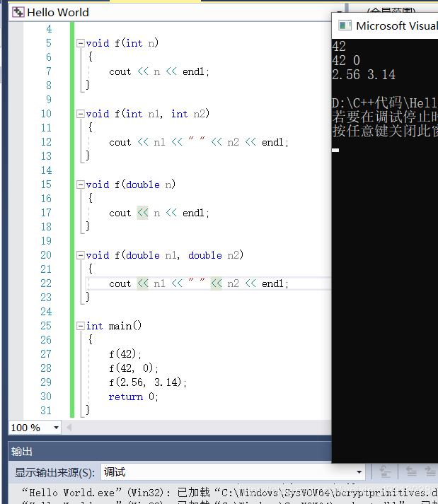Click the Hello World project icon
This screenshot has height=504, width=438.
click(18, 13)
